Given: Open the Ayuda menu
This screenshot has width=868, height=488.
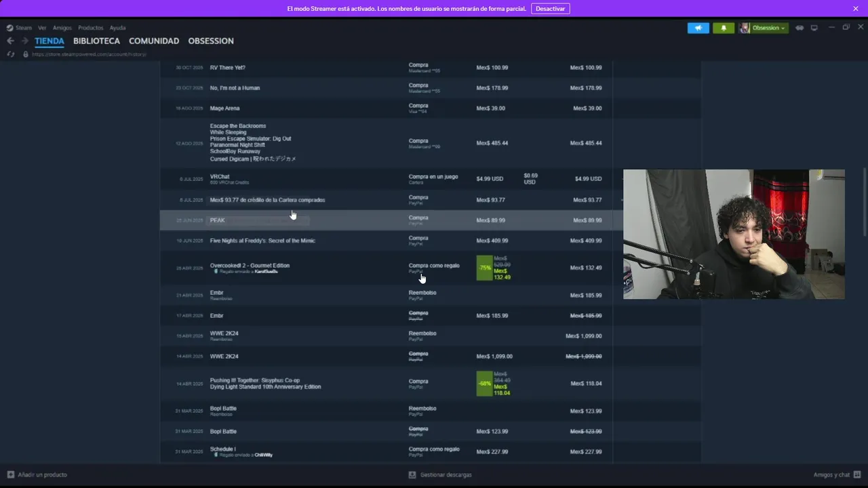Looking at the screenshot, I should pyautogui.click(x=118, y=28).
